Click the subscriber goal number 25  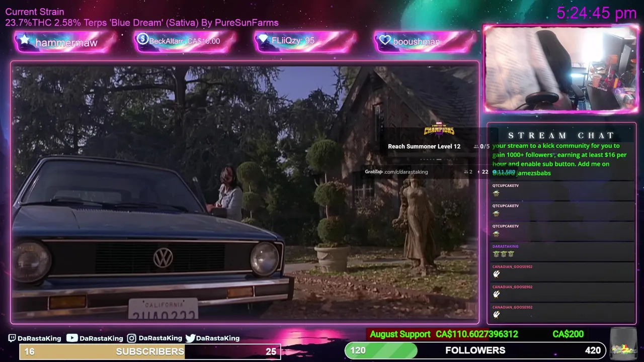click(271, 351)
